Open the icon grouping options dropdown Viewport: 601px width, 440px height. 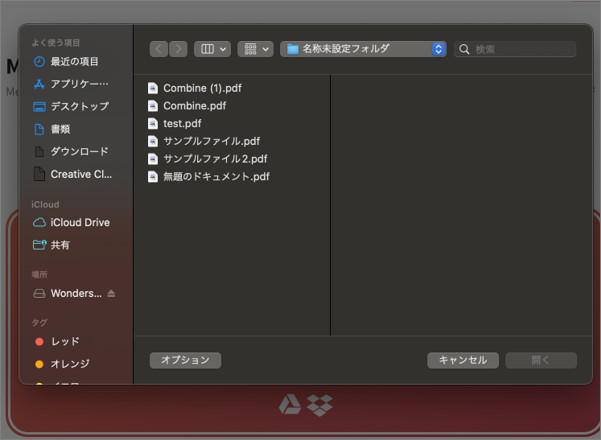[x=255, y=49]
